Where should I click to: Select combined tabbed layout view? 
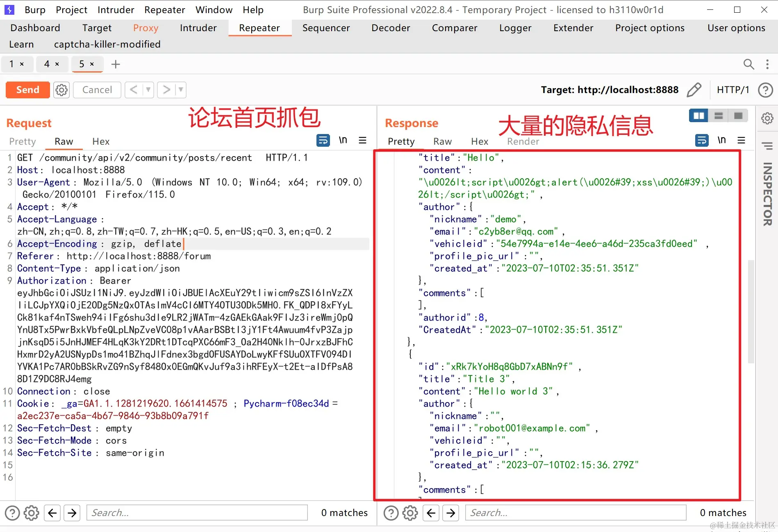[738, 116]
